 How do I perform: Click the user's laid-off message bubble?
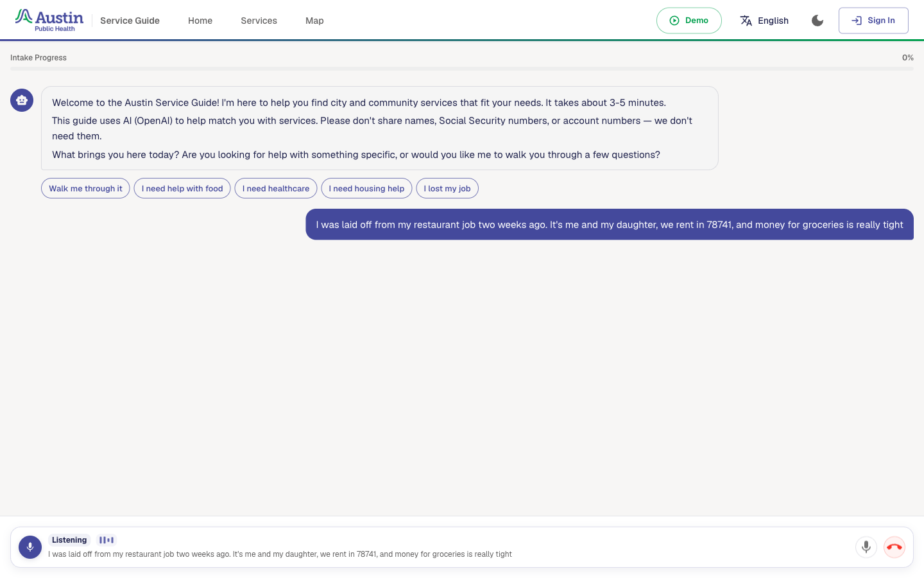tap(610, 224)
